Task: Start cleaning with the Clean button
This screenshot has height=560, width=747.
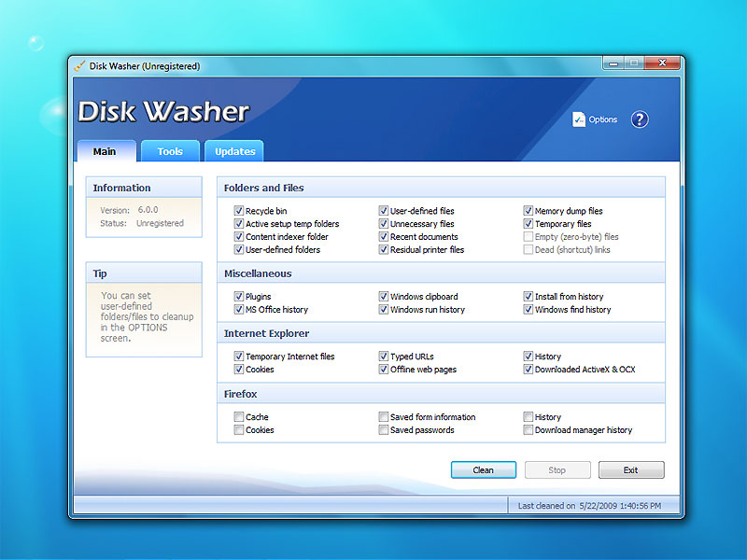Action: pyautogui.click(x=483, y=470)
